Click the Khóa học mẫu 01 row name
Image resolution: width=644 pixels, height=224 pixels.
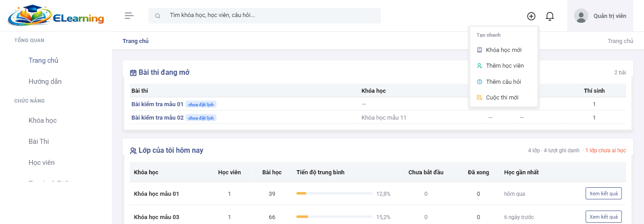(x=157, y=194)
